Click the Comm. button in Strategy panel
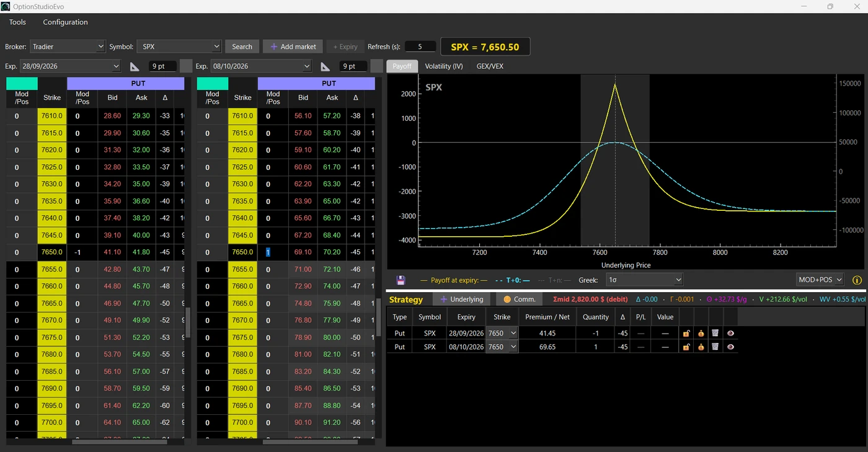The width and height of the screenshot is (868, 452). (519, 299)
